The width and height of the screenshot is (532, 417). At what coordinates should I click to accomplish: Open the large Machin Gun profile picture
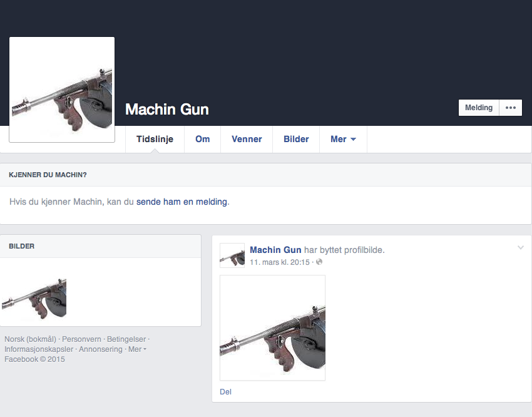[62, 90]
